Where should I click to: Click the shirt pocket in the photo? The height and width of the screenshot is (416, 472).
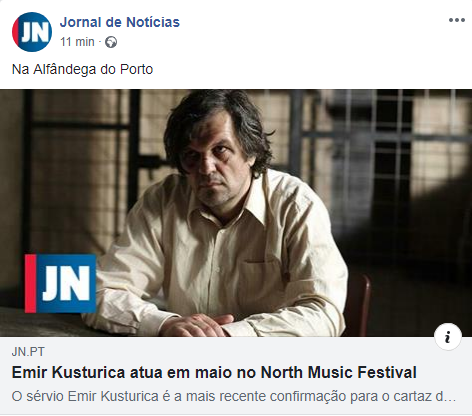click(x=262, y=283)
